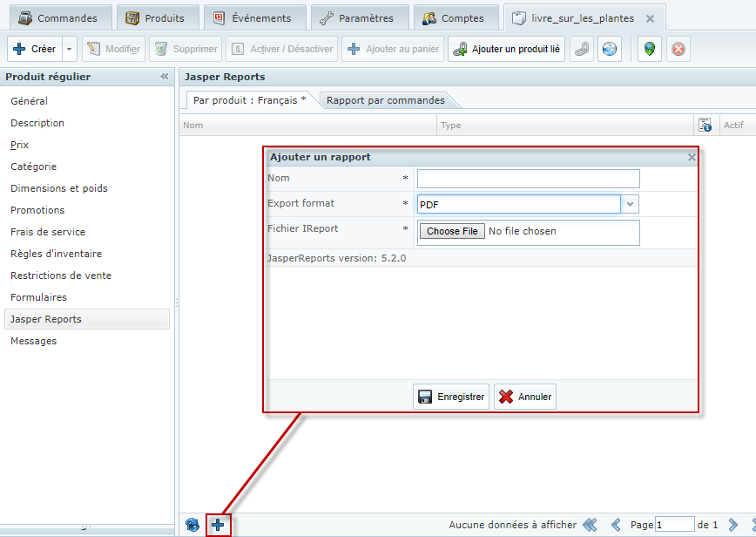Cancel the dialog with Annuler
The width and height of the screenshot is (756, 537).
(x=525, y=397)
